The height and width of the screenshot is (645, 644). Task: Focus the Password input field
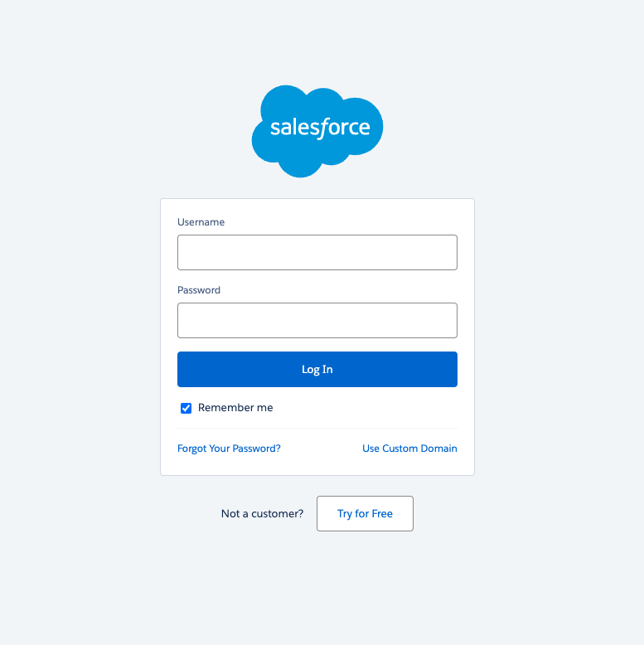coord(317,320)
